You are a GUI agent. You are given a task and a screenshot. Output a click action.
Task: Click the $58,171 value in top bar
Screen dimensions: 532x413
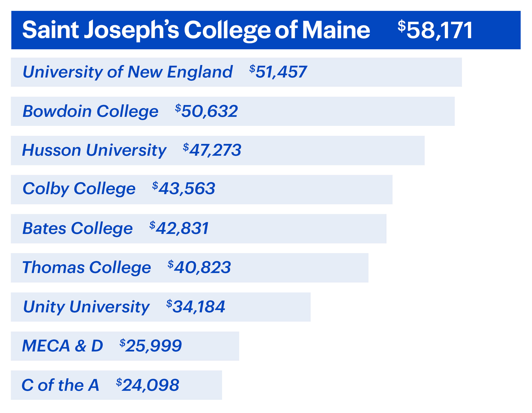point(435,30)
